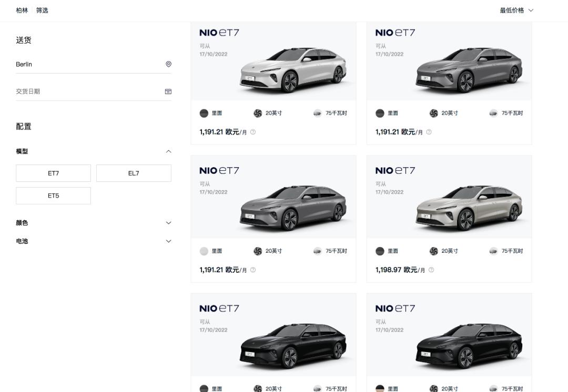Click the help icon beside 1,198.97 欧元/月 price
Screen dimensions: 568x392
click(431, 270)
